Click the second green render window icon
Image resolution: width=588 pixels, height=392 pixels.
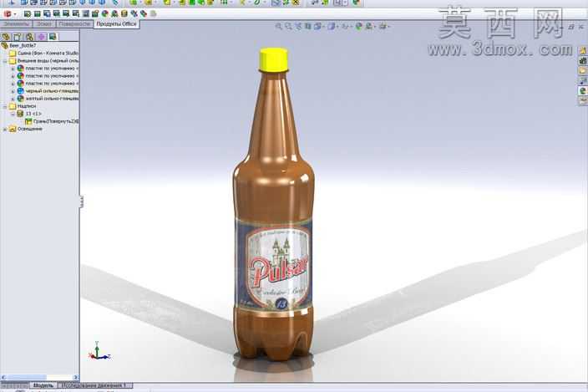click(37, 14)
